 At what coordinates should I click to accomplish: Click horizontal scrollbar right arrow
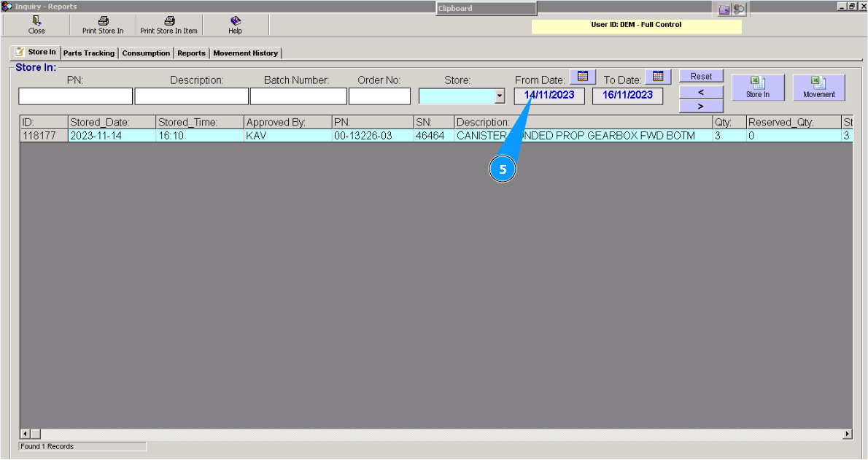[x=848, y=434]
